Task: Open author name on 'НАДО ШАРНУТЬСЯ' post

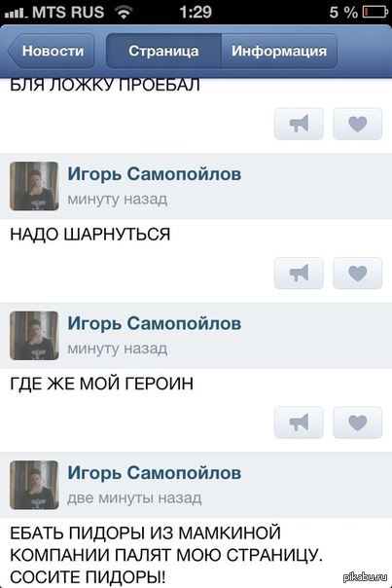Action: click(155, 174)
